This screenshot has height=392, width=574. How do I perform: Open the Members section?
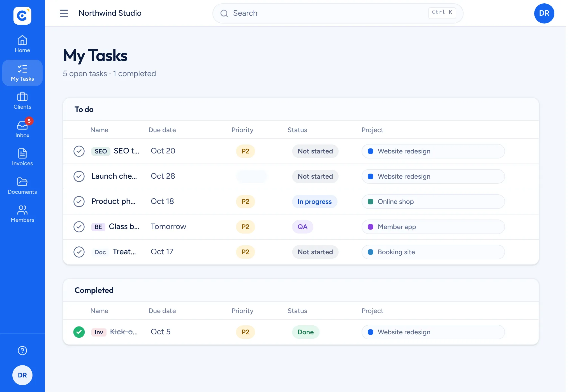(22, 214)
